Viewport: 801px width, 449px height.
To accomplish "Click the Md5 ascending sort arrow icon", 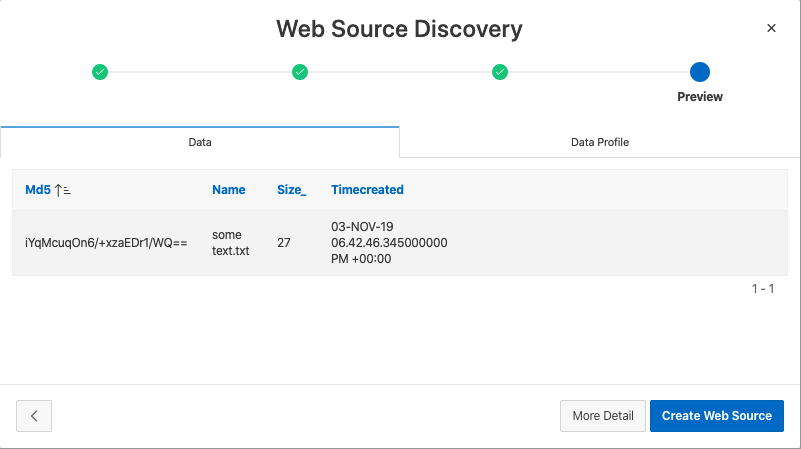I will (63, 190).
